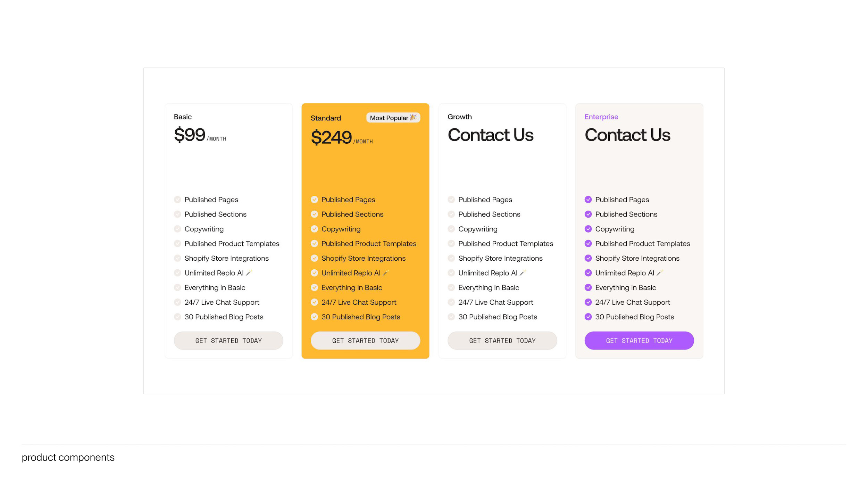The height and width of the screenshot is (488, 868).
Task: Click checkmark beside Everything in Basic in Standard
Action: click(x=314, y=287)
